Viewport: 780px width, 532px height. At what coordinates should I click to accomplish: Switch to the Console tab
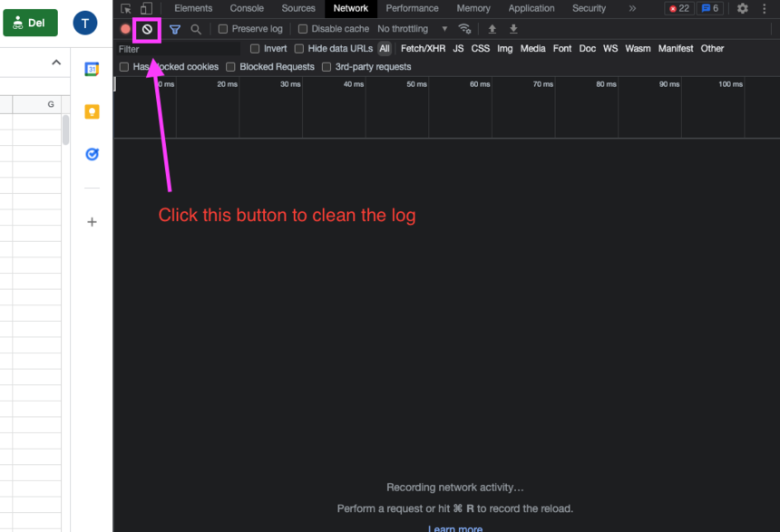[x=247, y=8]
